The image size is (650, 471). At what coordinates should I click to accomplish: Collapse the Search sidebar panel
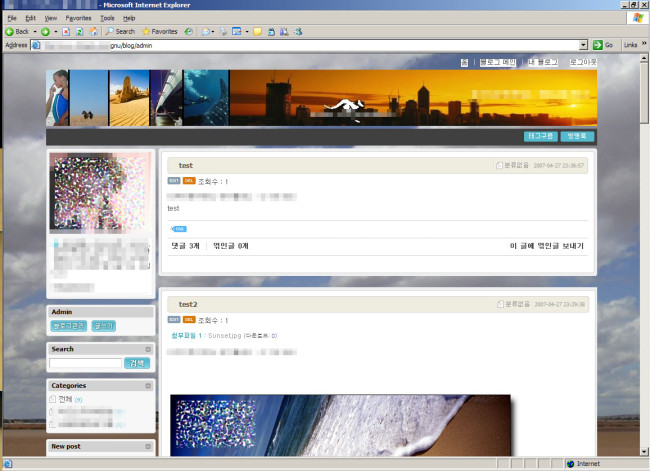click(x=148, y=349)
